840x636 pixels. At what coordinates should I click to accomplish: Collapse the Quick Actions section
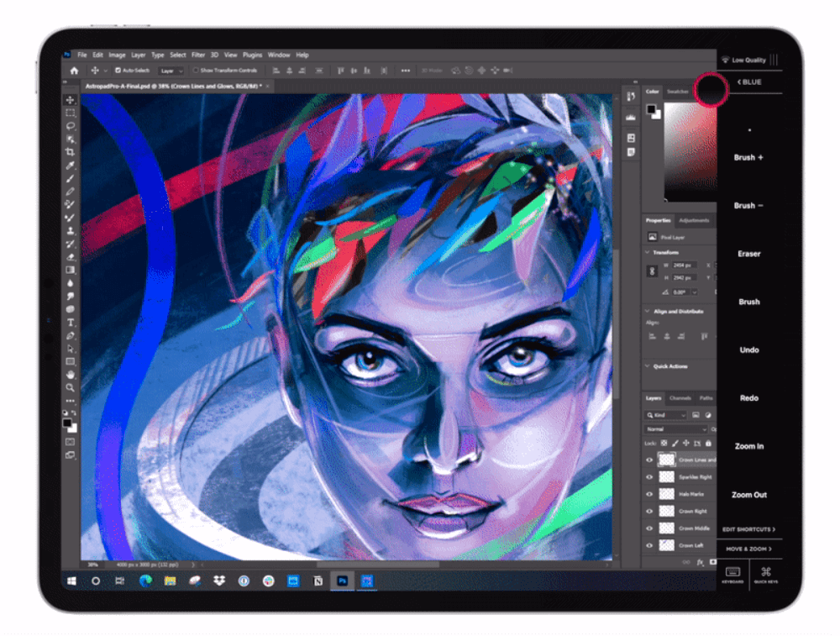[x=647, y=366]
